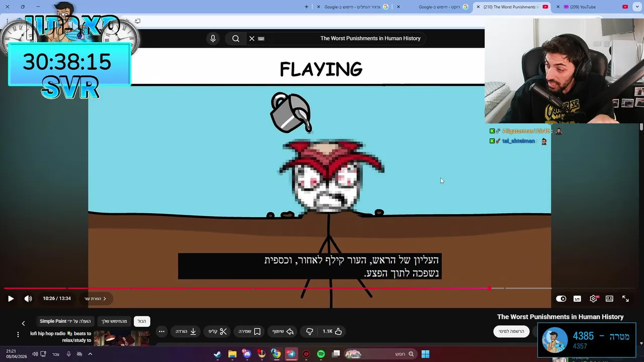Close the רוקט Google search tab

[x=398, y=7]
